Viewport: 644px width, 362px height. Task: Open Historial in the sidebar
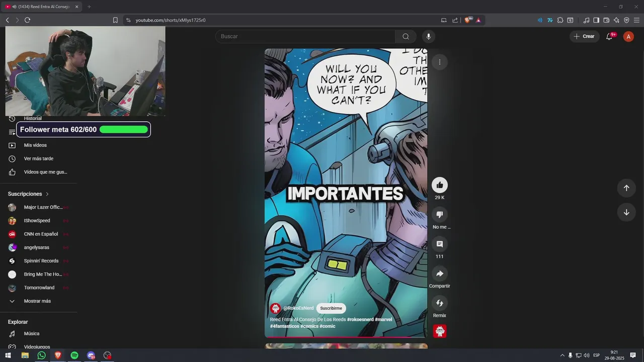point(33,119)
